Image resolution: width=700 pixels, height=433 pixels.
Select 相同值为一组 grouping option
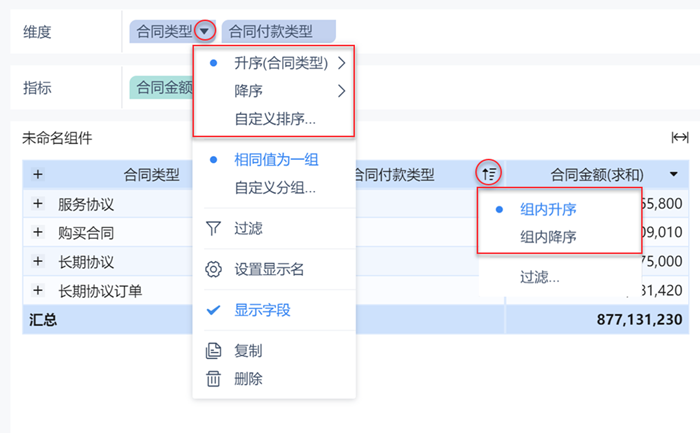276,159
